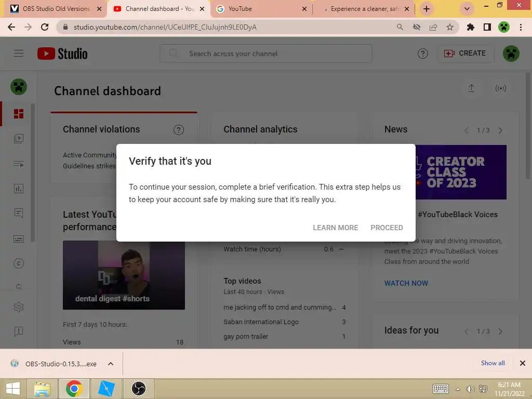
Task: Open the Help question mark icon in header
Action: coord(423,54)
